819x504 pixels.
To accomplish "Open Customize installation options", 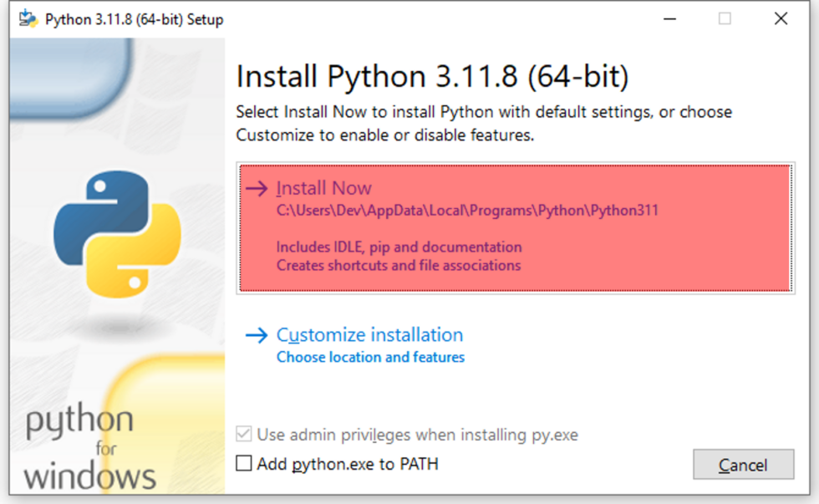I will click(x=369, y=334).
